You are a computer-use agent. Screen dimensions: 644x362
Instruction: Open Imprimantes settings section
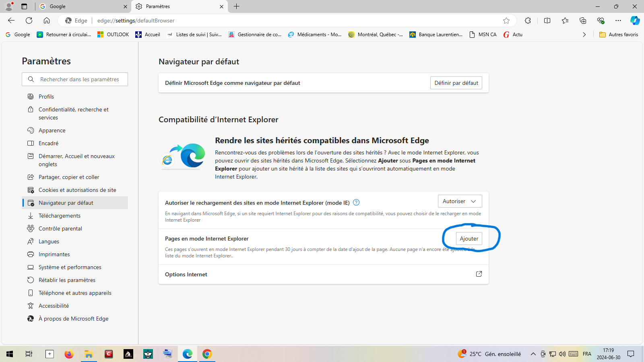75,254
